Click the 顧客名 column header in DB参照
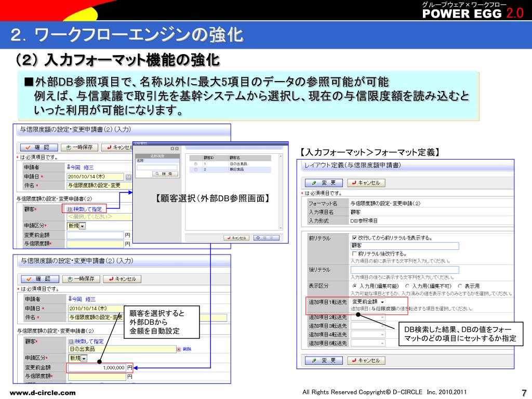 (x=234, y=158)
